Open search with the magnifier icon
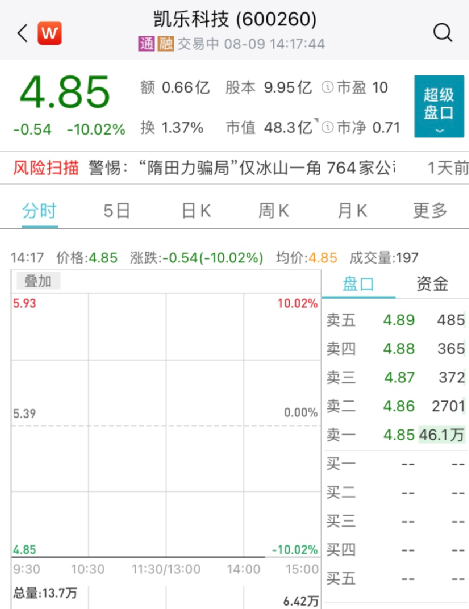Screen dimensions: 469x609 coord(443,33)
